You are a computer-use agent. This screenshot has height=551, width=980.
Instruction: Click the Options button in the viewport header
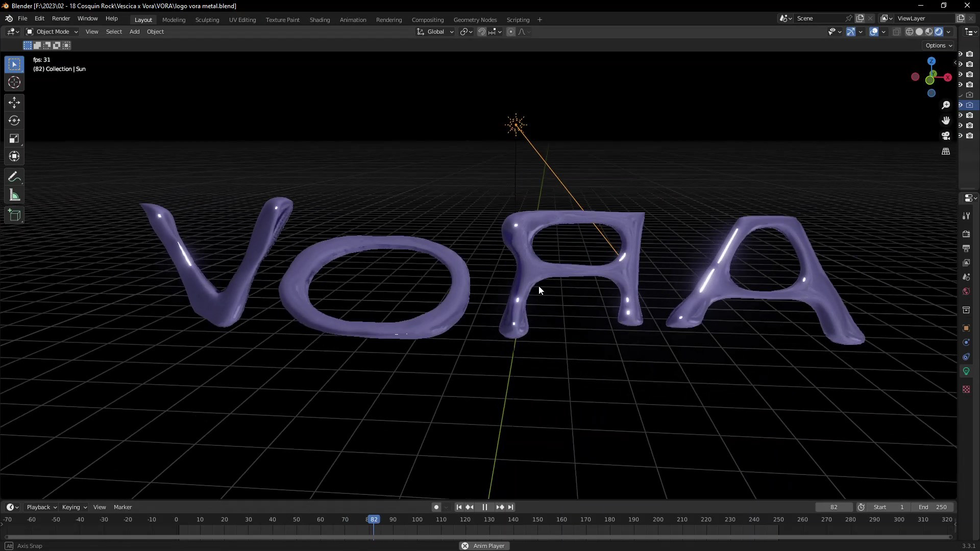[938, 45]
